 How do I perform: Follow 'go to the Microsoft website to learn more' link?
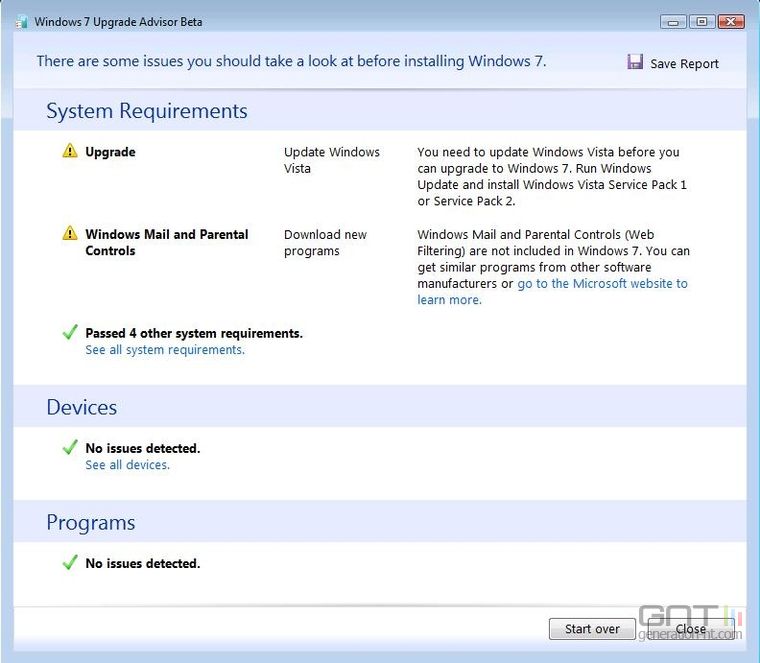click(552, 291)
